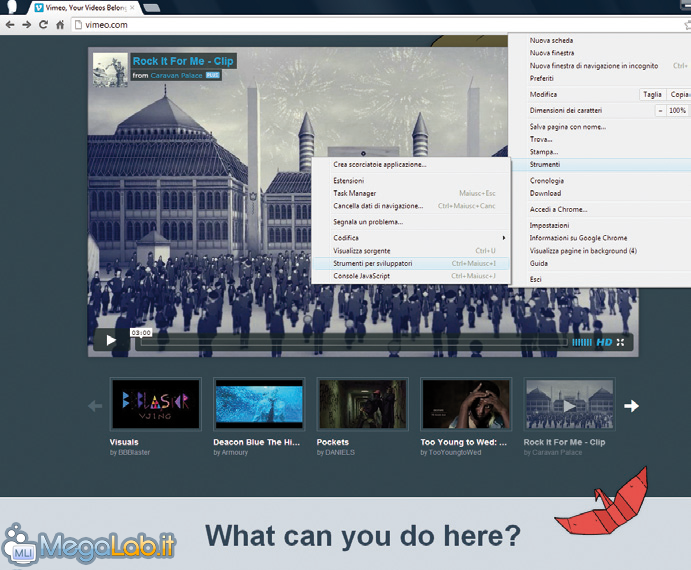Reload the page with the refresh icon
The image size is (691, 570).
43,25
